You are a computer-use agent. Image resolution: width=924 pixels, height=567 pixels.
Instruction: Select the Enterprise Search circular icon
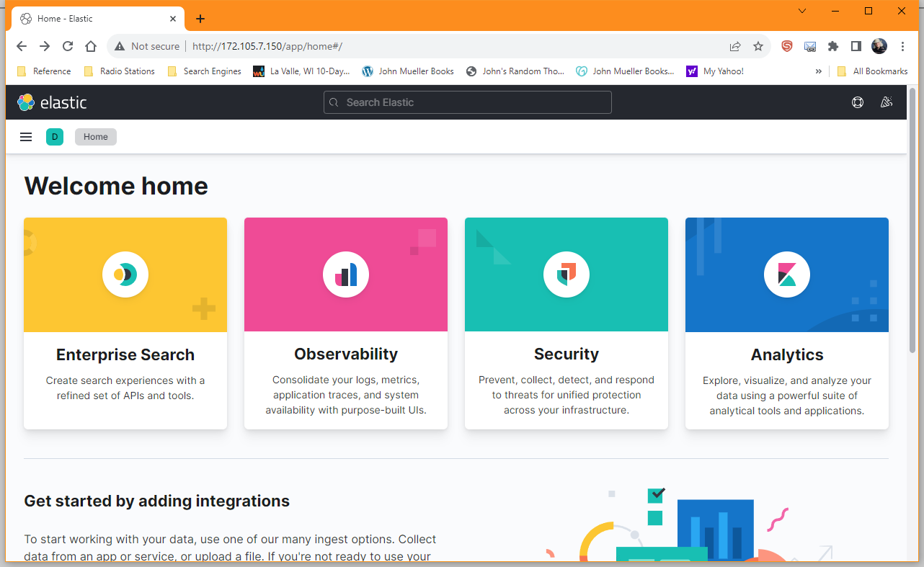point(125,274)
